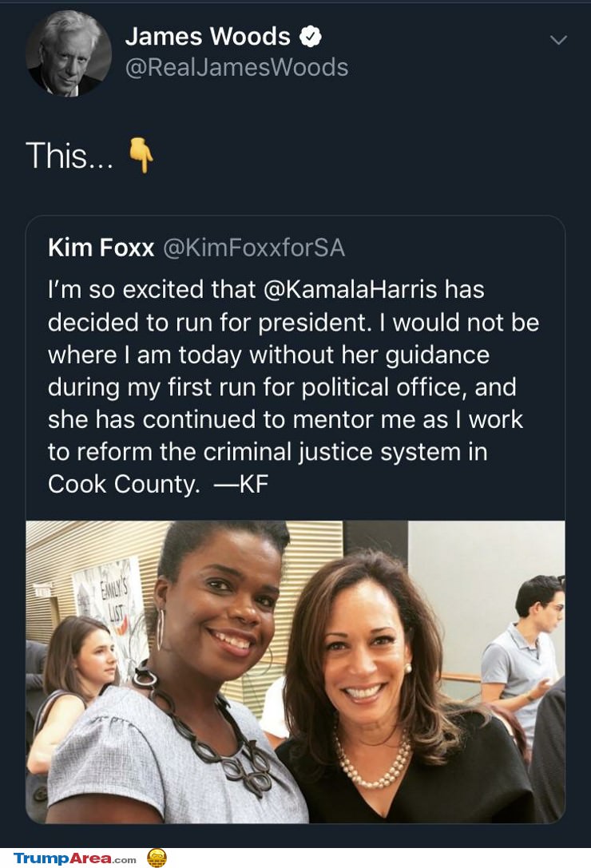Open the quoted tweet body text

288,386
